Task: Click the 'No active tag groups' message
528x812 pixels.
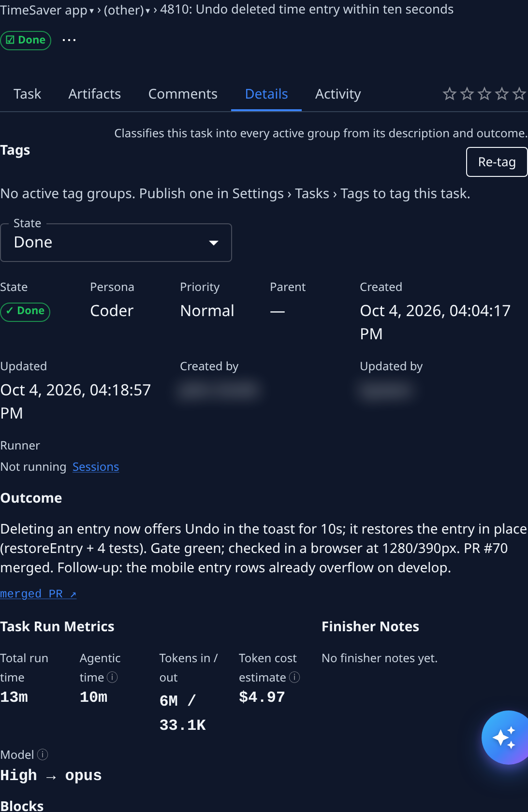Action: click(x=235, y=194)
